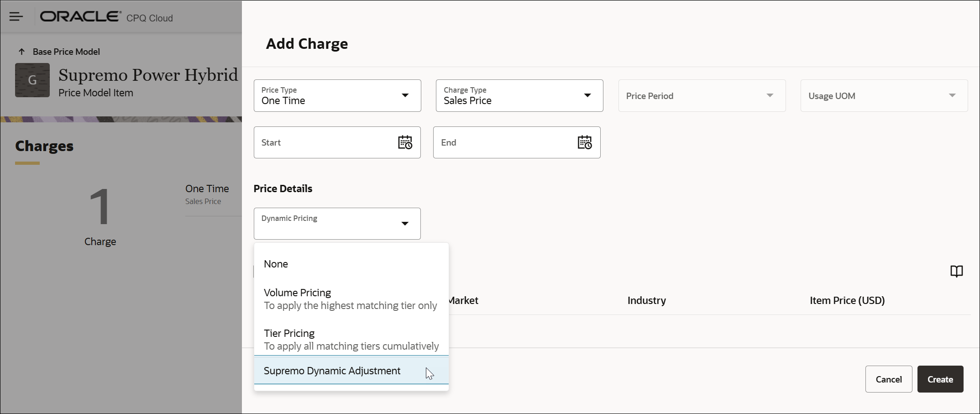Navigate back using the Base Price Model arrow
Image resolution: width=980 pixels, height=414 pixels.
pyautogui.click(x=21, y=51)
